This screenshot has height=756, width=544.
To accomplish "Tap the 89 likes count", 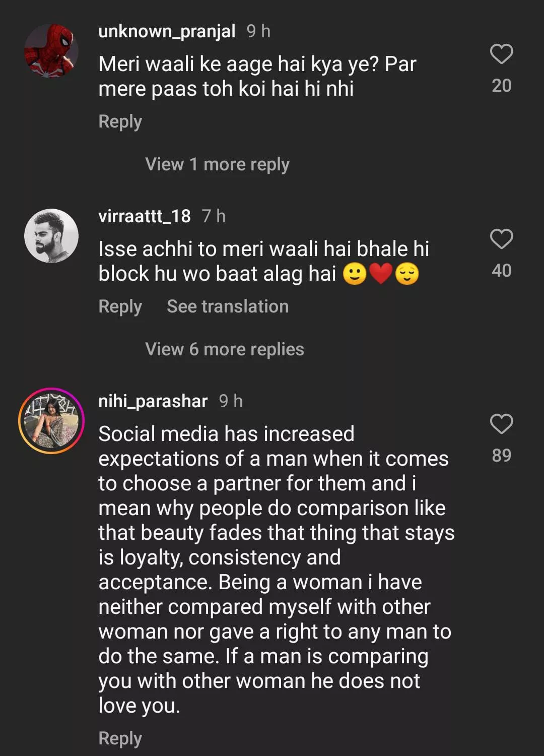I will click(501, 456).
